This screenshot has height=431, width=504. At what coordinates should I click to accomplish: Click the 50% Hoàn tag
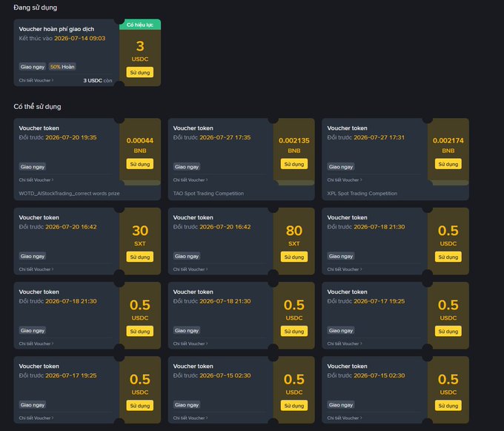point(62,67)
